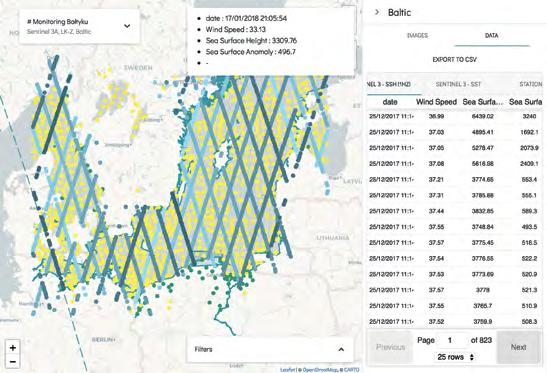547x373 pixels.
Task: Select the Sentinel 3 - SSH tab
Action: tap(389, 84)
